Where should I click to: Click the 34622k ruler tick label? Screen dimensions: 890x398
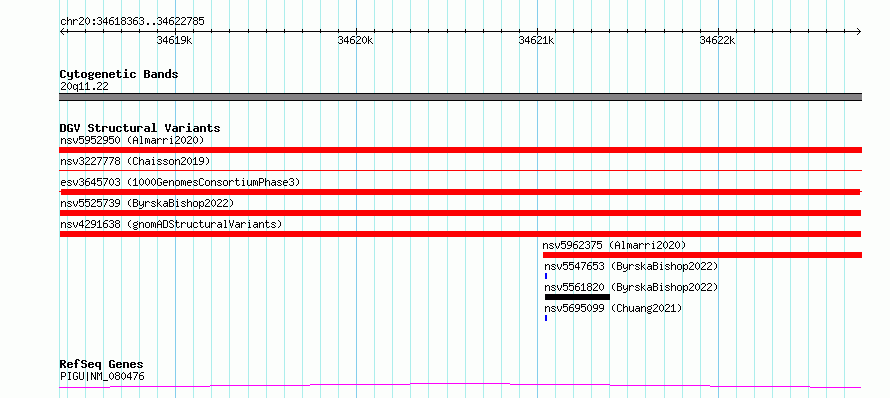[x=717, y=40]
